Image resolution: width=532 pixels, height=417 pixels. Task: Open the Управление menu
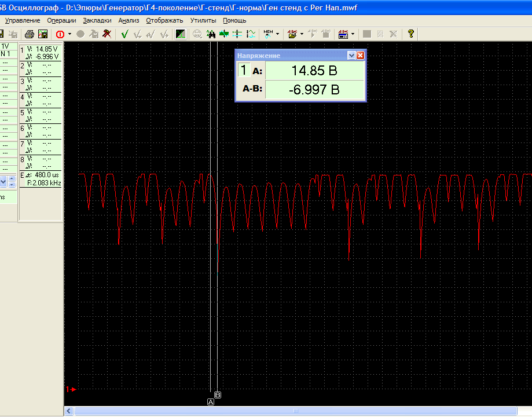coord(23,20)
